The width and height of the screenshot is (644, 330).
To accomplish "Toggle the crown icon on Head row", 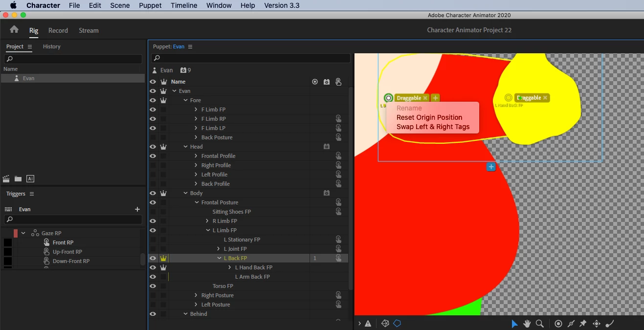I will point(164,147).
